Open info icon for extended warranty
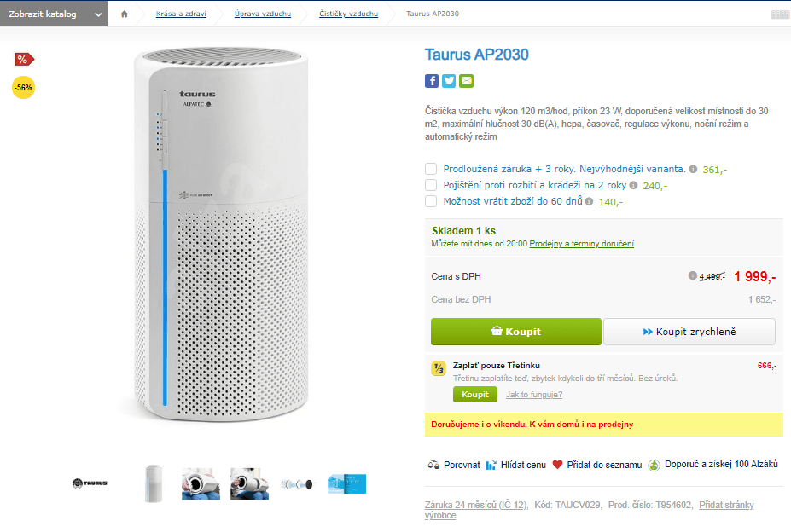The image size is (791, 532). (693, 169)
